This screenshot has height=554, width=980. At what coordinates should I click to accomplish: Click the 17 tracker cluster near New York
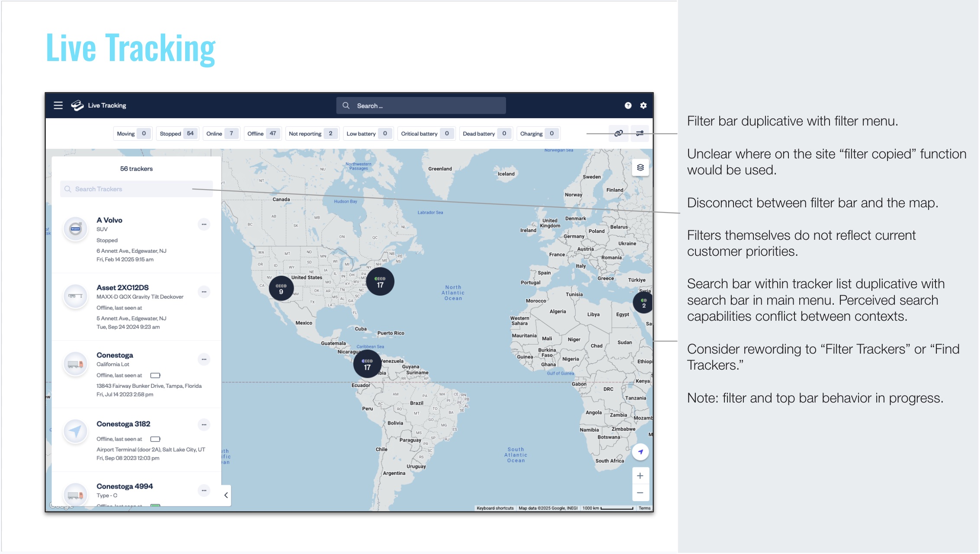pos(380,282)
